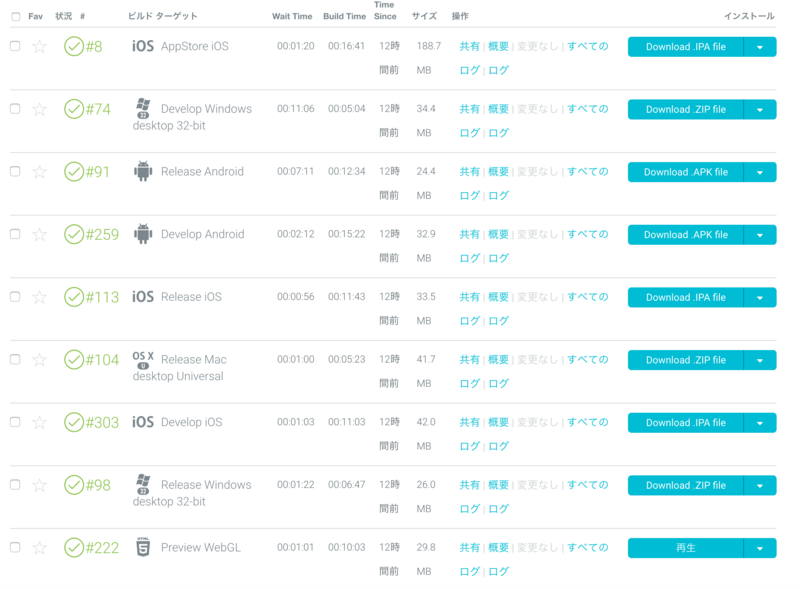Favorite build #8 with the star icon
Screen dimensions: 800x589
point(39,47)
